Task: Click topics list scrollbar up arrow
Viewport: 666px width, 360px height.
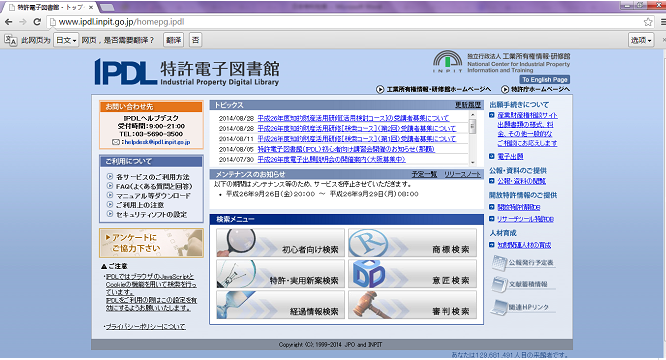Action: (x=472, y=115)
